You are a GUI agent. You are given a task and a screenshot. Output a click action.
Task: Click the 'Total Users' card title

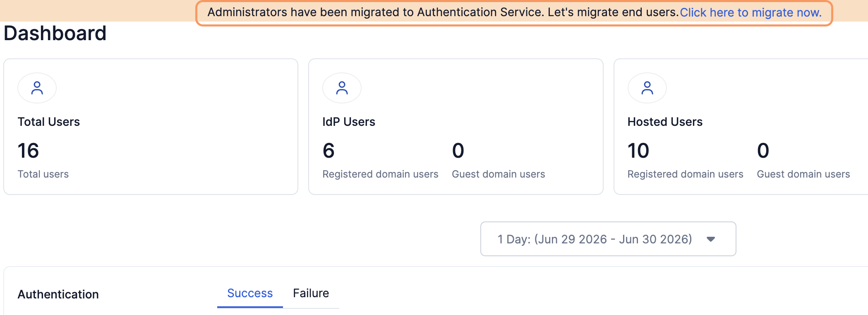click(x=49, y=122)
